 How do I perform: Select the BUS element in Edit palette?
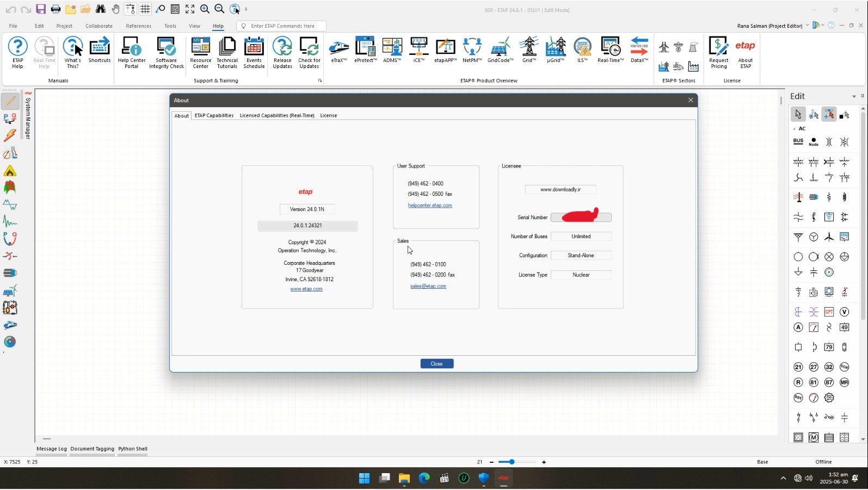coord(798,142)
